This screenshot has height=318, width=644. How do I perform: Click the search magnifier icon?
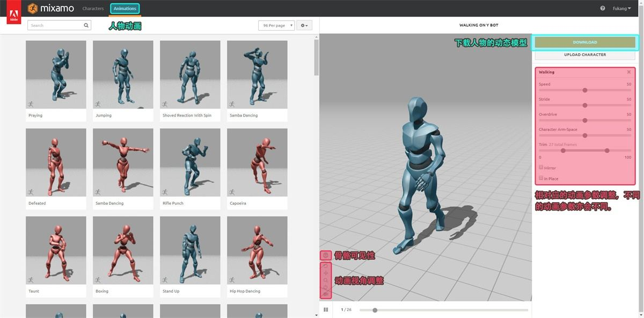coord(86,25)
